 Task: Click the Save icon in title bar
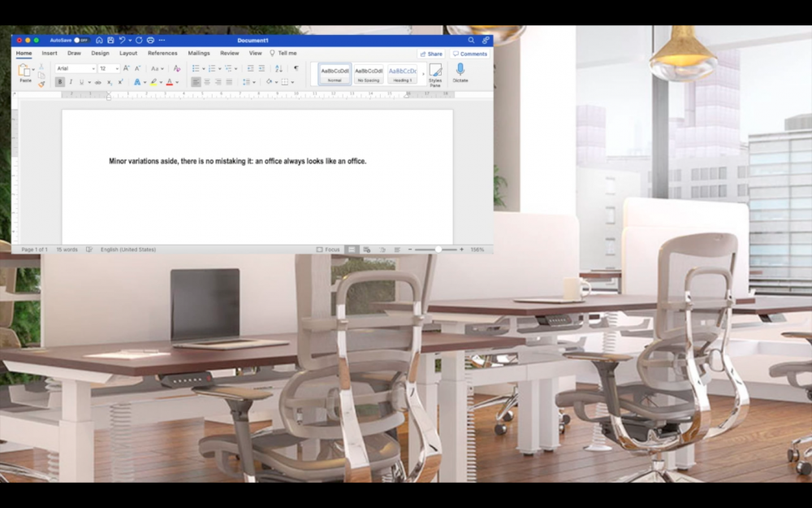pos(110,40)
